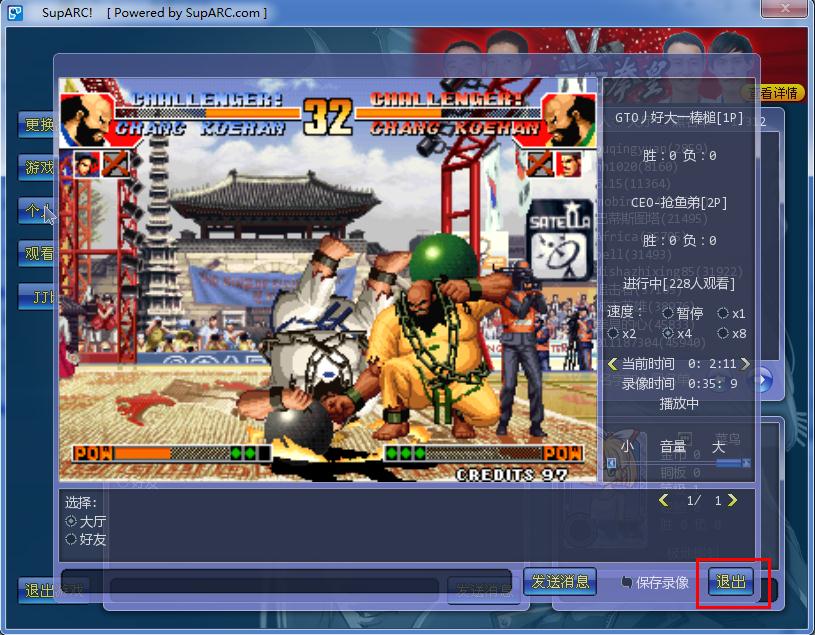Click the 胜:0 负:0 record under the 1P name
Screen dimensions: 815x635
tap(679, 155)
